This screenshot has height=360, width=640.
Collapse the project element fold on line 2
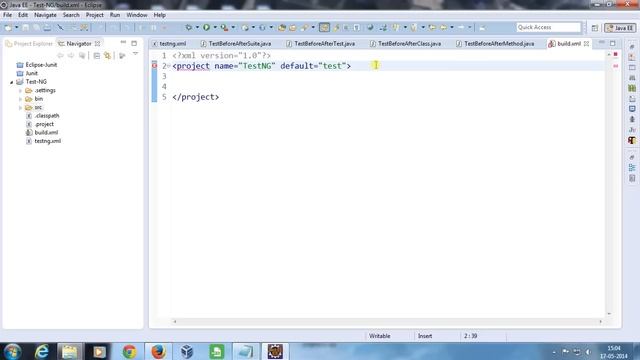point(169,66)
